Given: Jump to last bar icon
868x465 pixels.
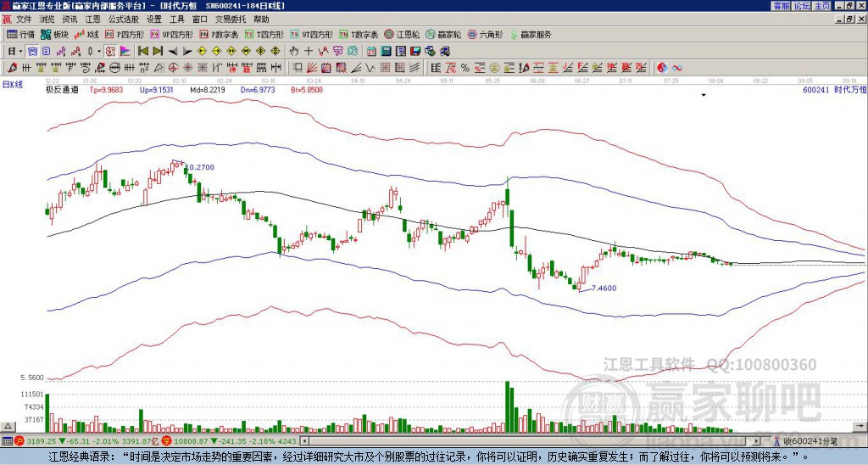Looking at the screenshot, I should point(158,52).
